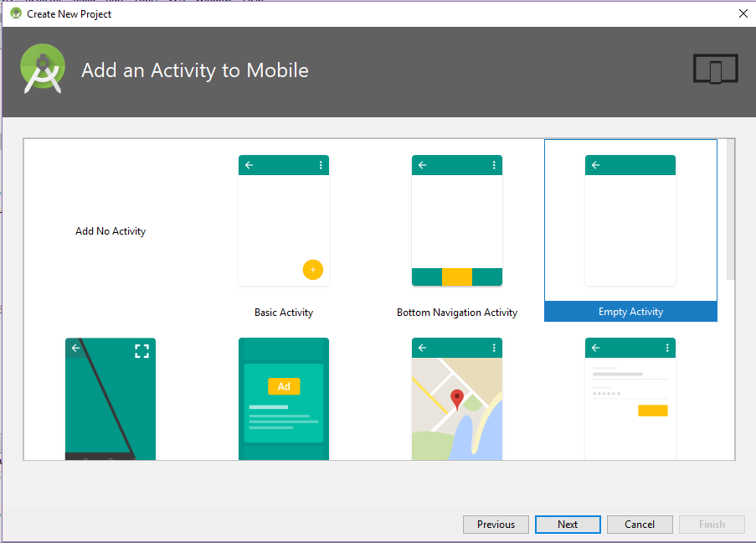
Task: Click the yellow Ad banner in AdMob Activity preview
Action: click(284, 386)
